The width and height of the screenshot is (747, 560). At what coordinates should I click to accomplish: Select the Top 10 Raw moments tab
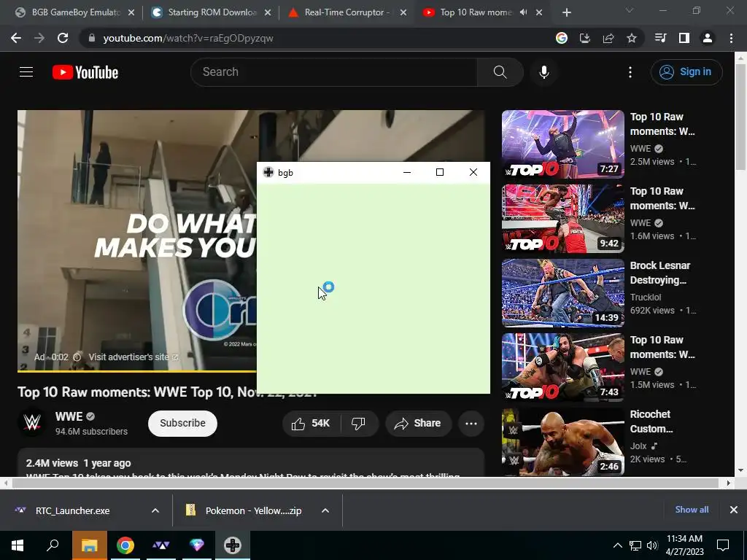(x=475, y=12)
